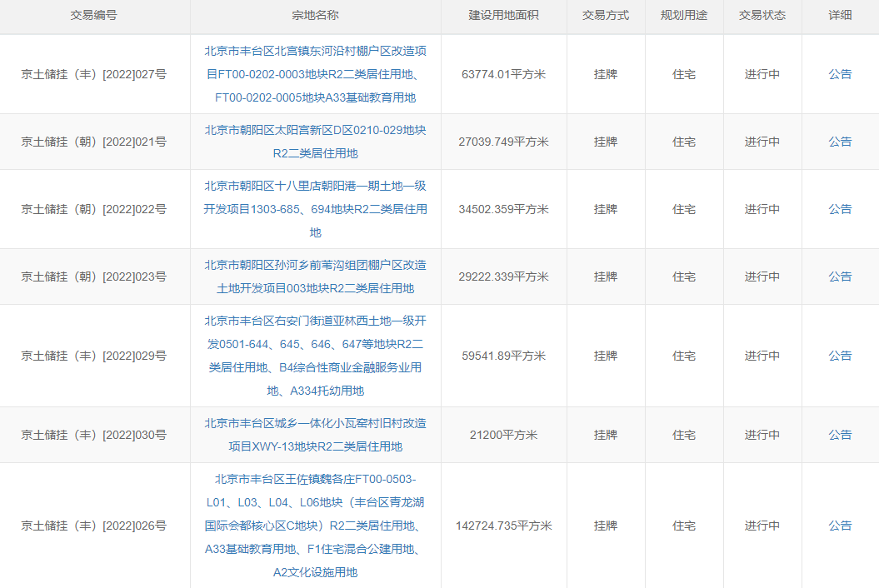Screen dimensions: 879x588
Task: Open the 丰台区北宫镇东河沿村 parcel name link
Action: pos(315,74)
